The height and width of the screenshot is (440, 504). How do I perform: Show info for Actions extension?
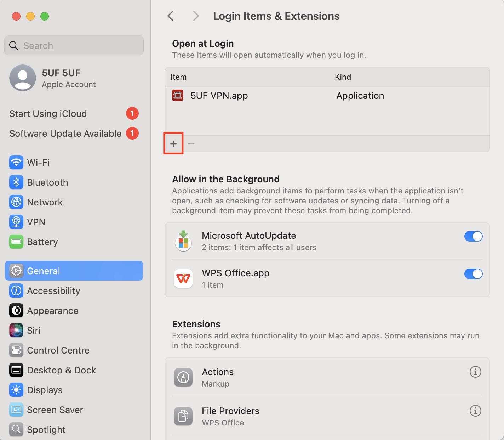475,372
